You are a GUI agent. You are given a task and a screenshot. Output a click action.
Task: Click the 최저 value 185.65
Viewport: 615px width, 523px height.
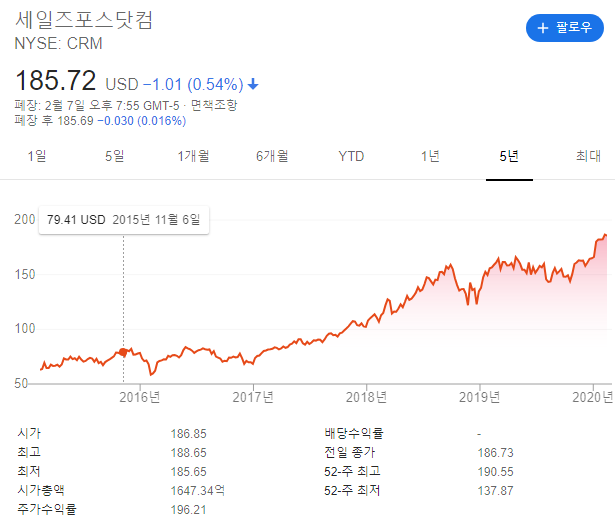pos(188,471)
